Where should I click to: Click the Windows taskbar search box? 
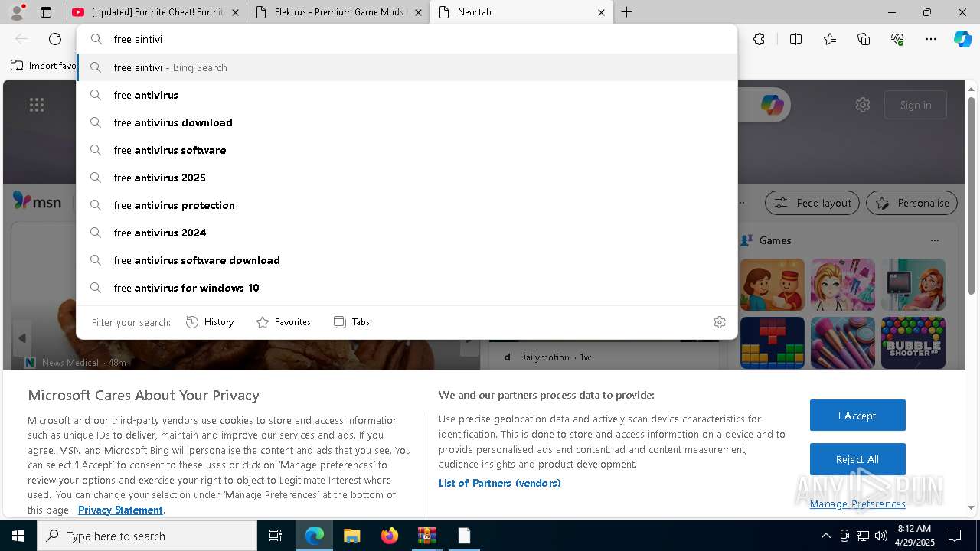click(x=147, y=536)
